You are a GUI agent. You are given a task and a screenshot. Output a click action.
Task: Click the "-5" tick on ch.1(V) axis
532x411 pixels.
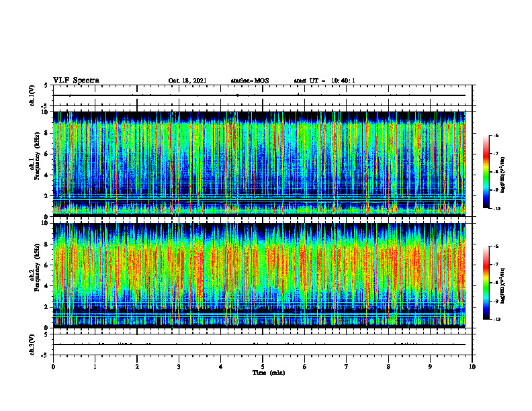[46, 106]
